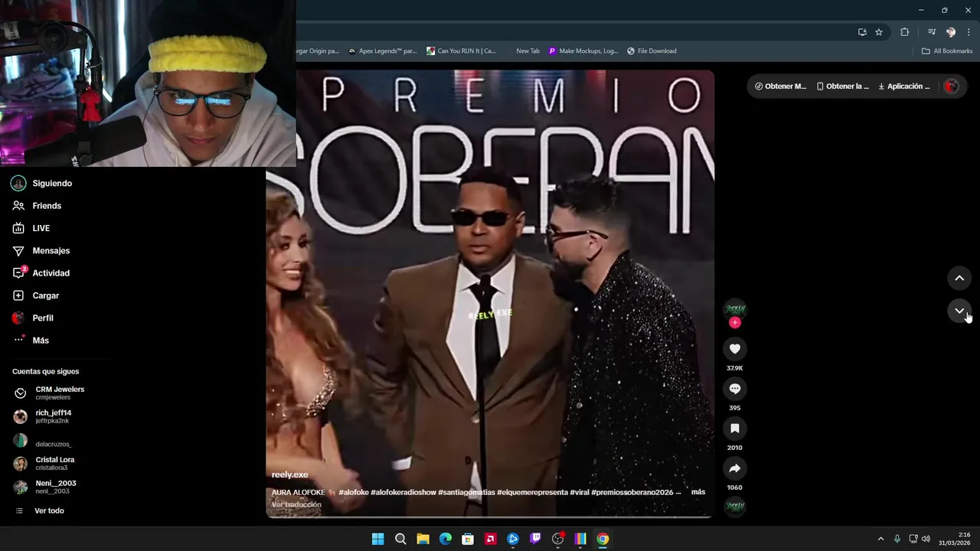Open the File Download bookmark

click(x=652, y=51)
